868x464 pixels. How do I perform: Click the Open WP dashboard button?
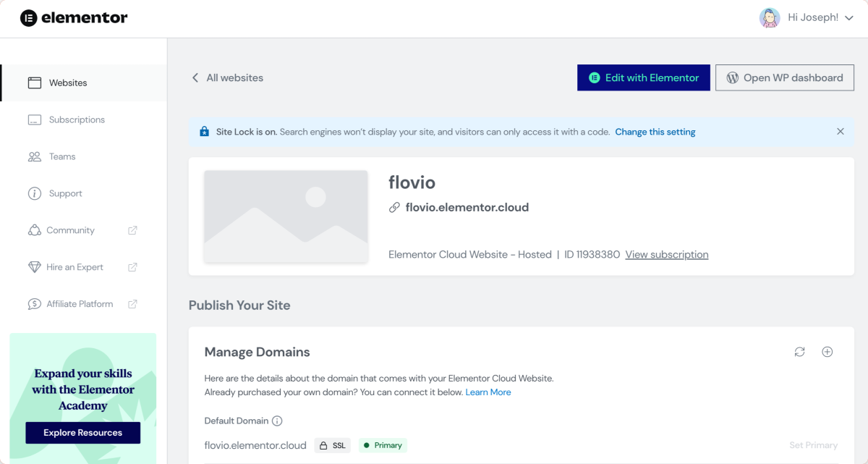click(x=785, y=77)
